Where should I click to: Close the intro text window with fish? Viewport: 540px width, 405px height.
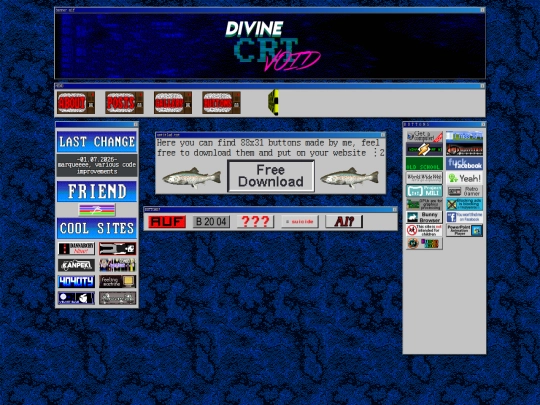point(383,135)
